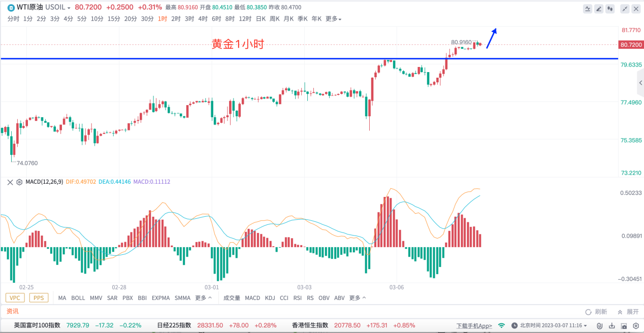This screenshot has height=333, width=644.
Task: Expand the 更多 timeframe dropdown
Action: (333, 19)
